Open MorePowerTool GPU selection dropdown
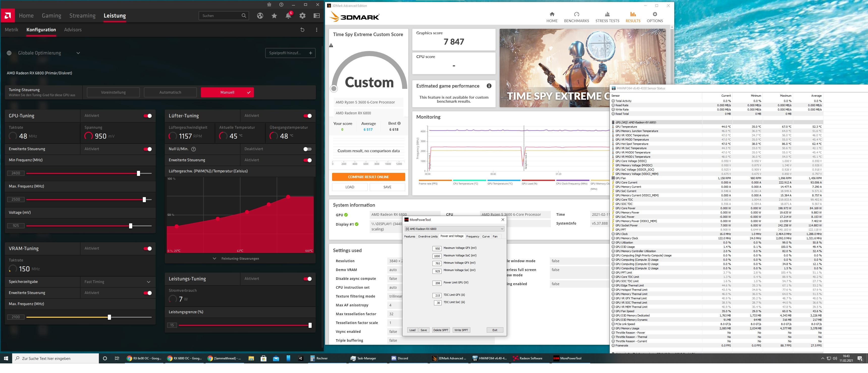The height and width of the screenshot is (373, 868). pyautogui.click(x=454, y=229)
